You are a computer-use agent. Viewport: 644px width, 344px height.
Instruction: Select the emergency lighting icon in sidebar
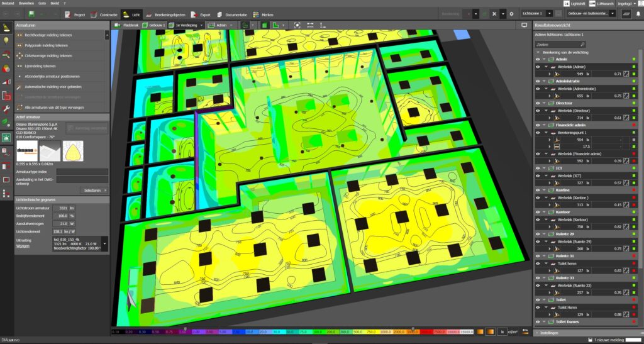pos(6,138)
